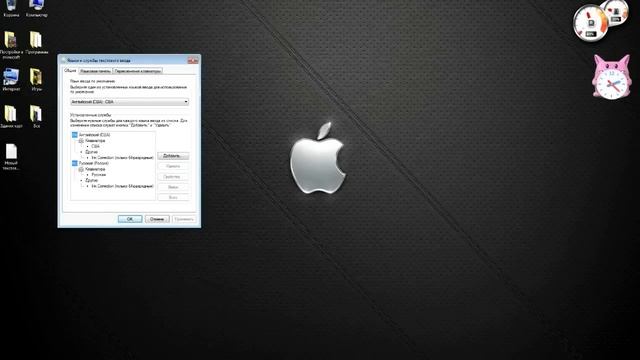Select Ink Correction under Русский (Россия)
The height and width of the screenshot is (360, 640).
coord(122,186)
